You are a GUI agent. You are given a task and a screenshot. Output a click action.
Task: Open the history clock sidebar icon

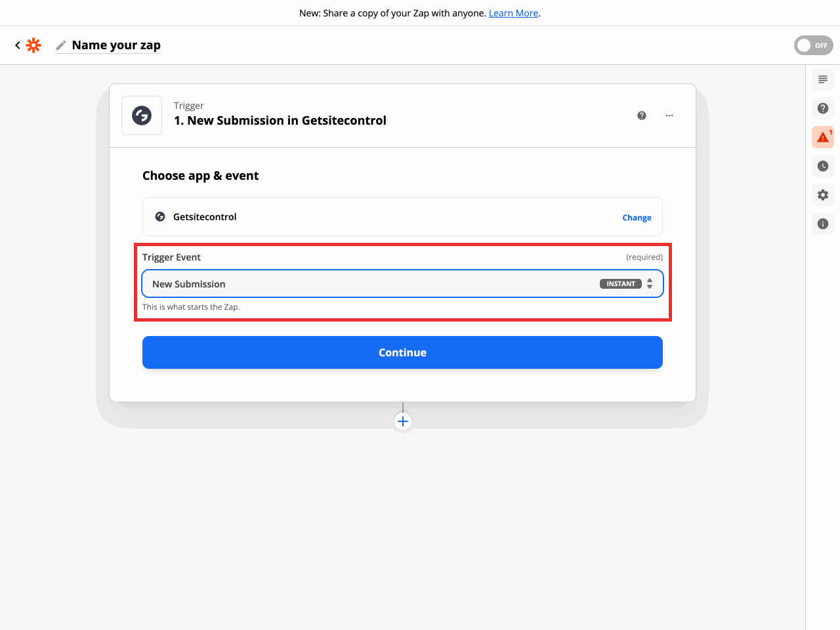click(823, 166)
